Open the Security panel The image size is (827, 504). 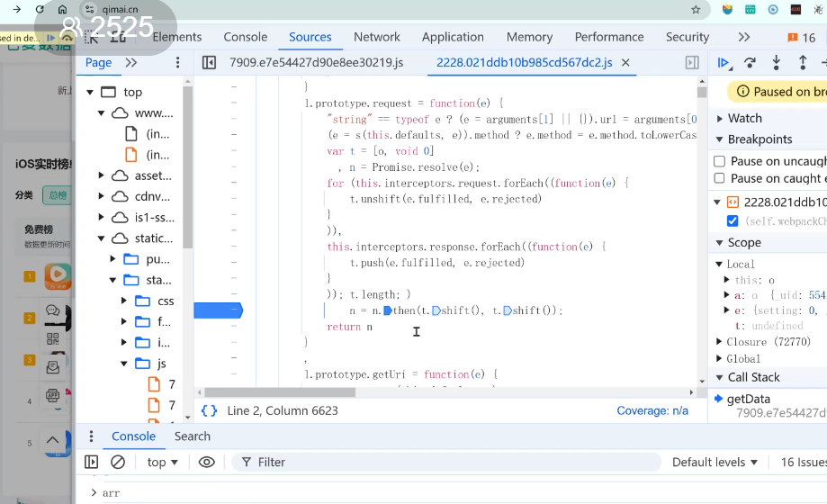pos(688,37)
